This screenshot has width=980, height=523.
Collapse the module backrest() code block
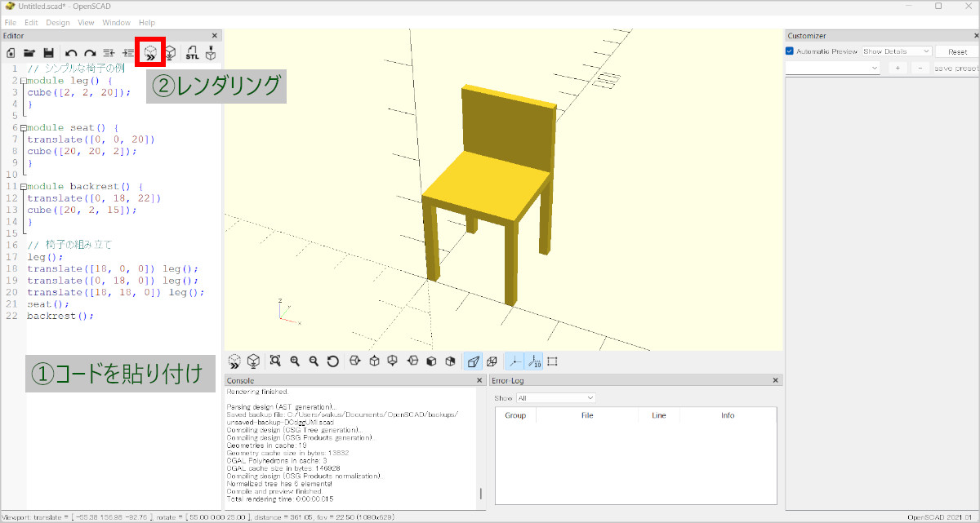coord(24,187)
